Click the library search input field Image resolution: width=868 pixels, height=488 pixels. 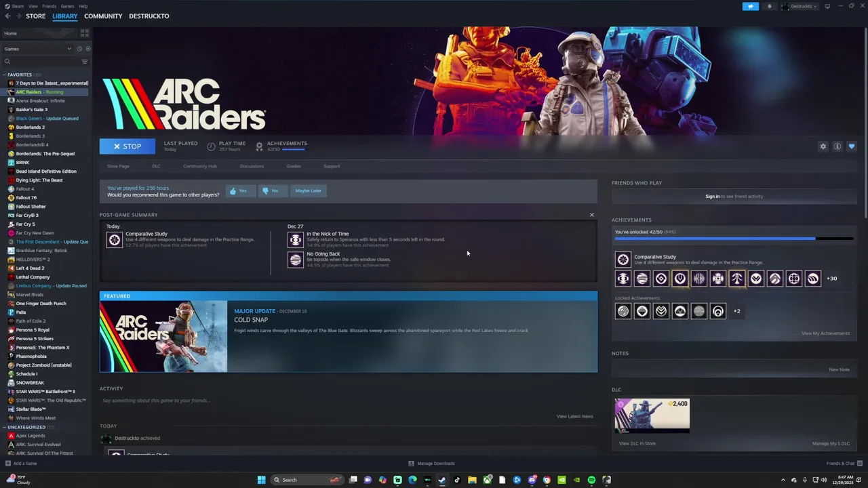[x=44, y=62]
